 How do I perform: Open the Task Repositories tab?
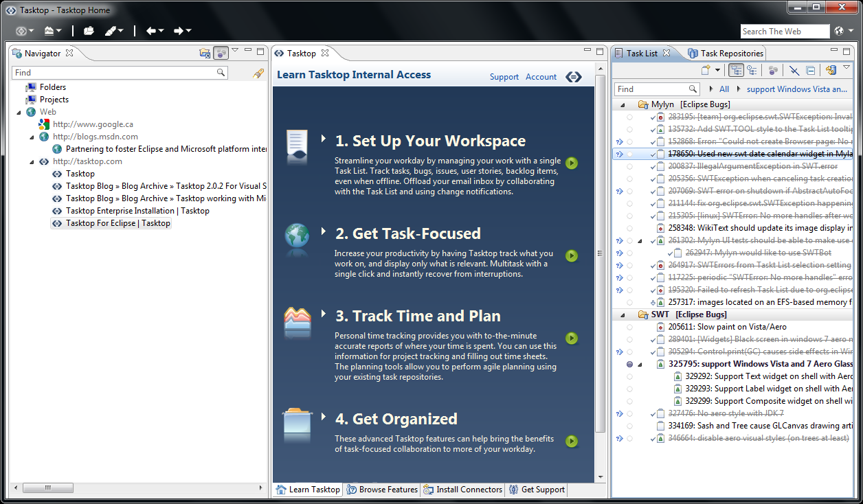tap(725, 53)
